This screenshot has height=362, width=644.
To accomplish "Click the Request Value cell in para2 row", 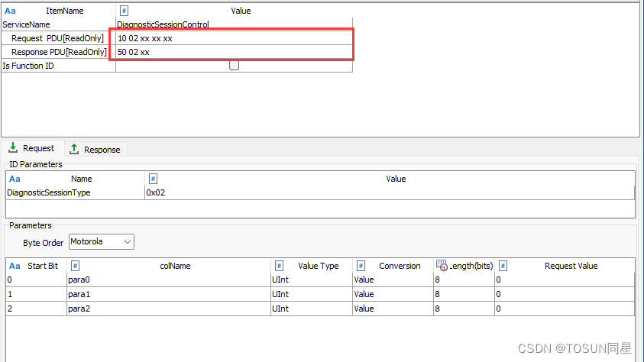I will pos(565,309).
